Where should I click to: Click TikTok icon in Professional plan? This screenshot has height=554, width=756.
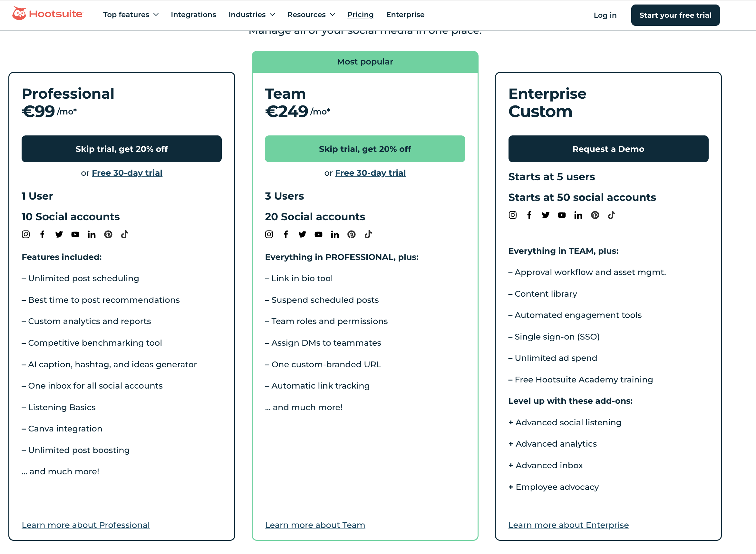pyautogui.click(x=125, y=234)
